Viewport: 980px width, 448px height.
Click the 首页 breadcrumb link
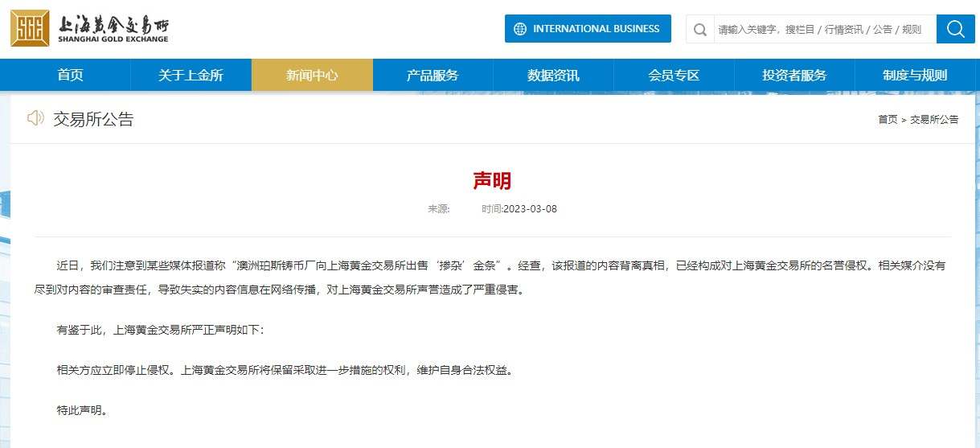coord(888,120)
